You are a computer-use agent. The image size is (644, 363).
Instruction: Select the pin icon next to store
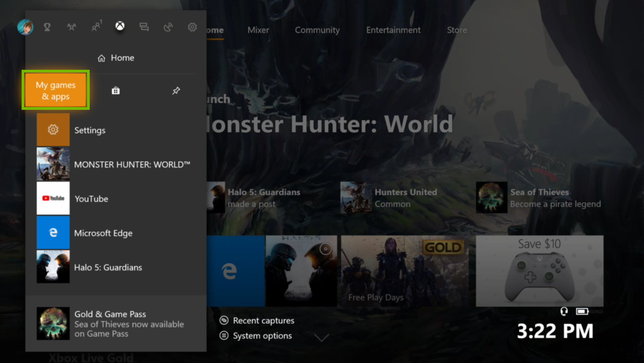(x=176, y=90)
